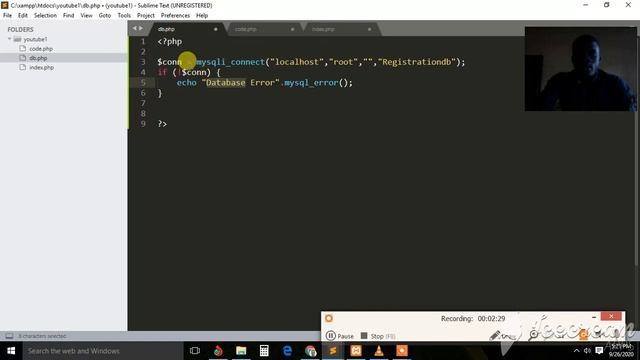Go to next tab with right arrow
This screenshot has height=360, width=640.
click(x=141, y=28)
